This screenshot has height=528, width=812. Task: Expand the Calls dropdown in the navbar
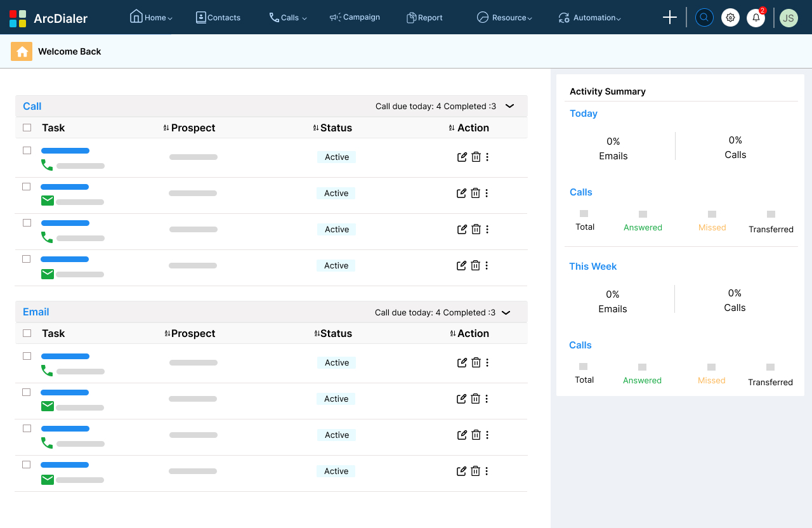[x=288, y=17]
